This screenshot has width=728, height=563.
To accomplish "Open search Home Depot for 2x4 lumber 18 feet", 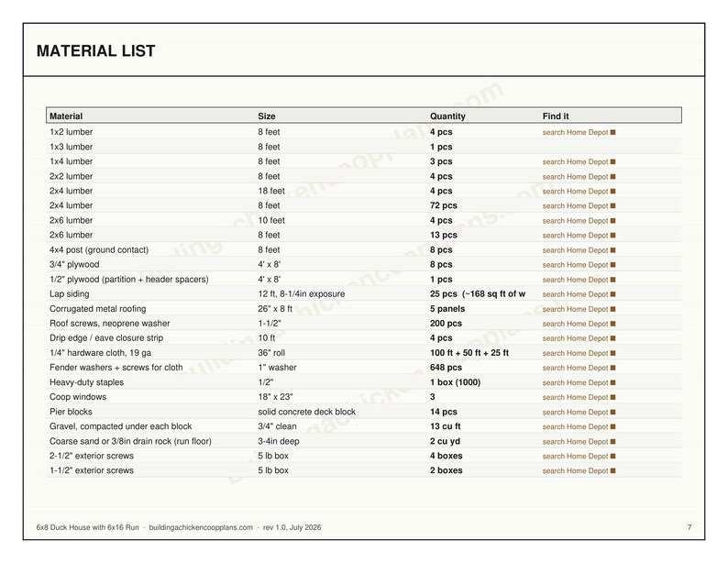I will point(575,192).
